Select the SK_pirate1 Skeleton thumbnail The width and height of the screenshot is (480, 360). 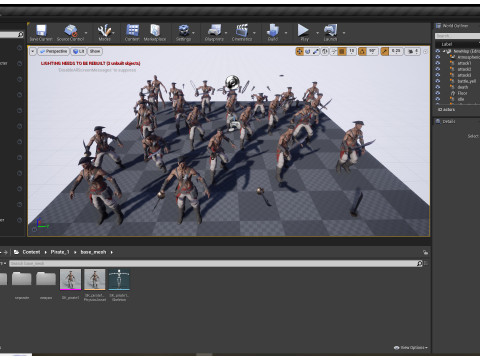[x=119, y=280]
